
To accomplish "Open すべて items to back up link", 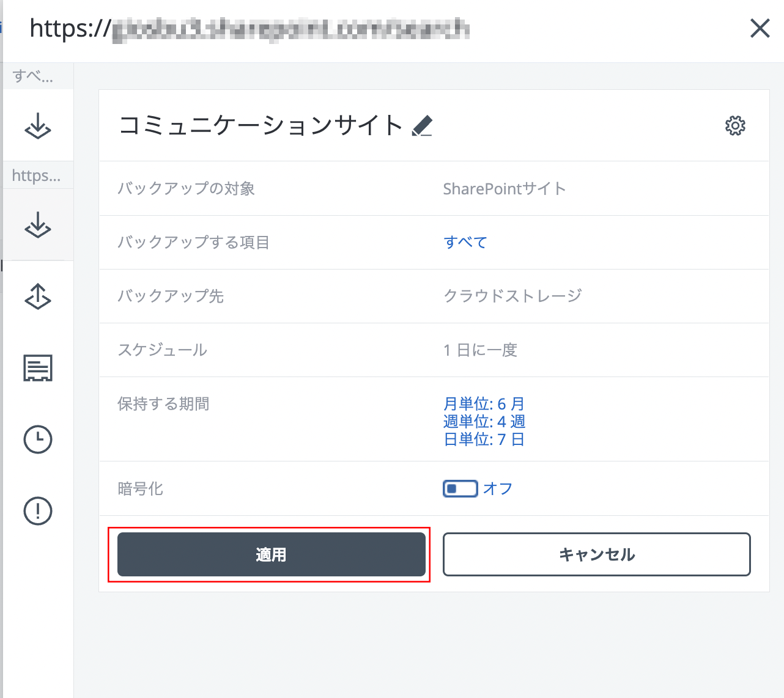I will 465,243.
